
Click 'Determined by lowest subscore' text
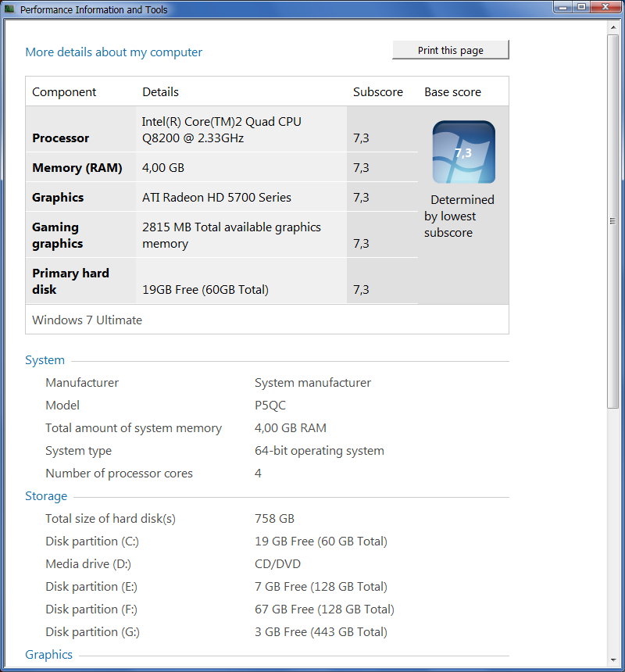(x=459, y=216)
